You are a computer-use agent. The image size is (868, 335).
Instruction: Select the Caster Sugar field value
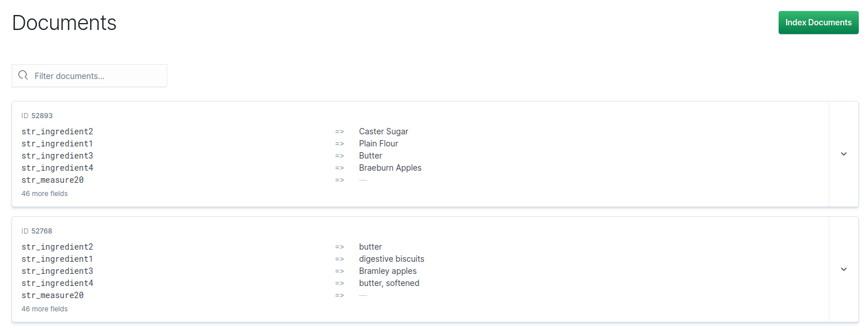(x=383, y=131)
